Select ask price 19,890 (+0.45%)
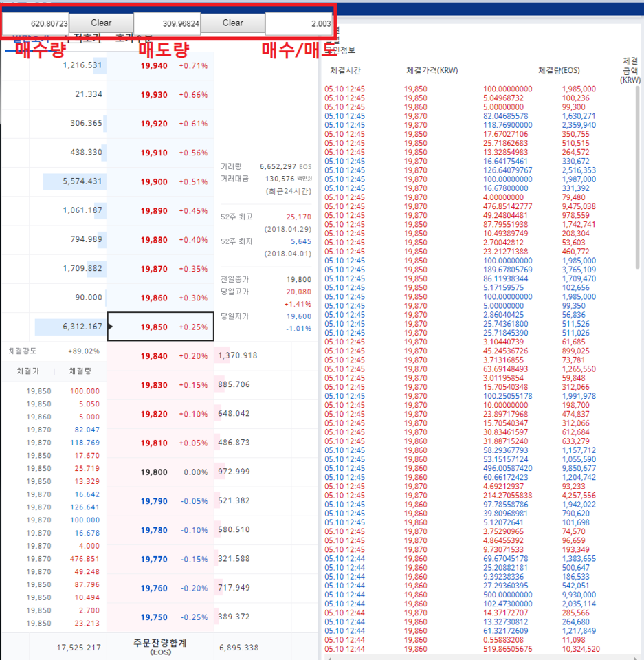 161,211
